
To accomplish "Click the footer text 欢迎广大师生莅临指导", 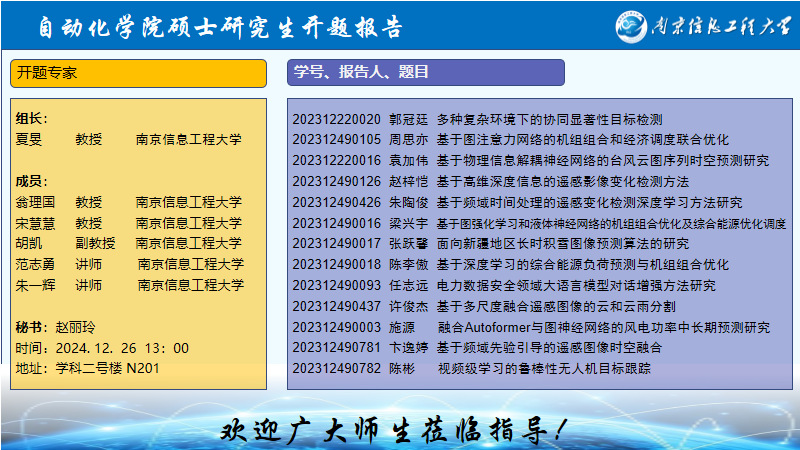I will 397,431.
